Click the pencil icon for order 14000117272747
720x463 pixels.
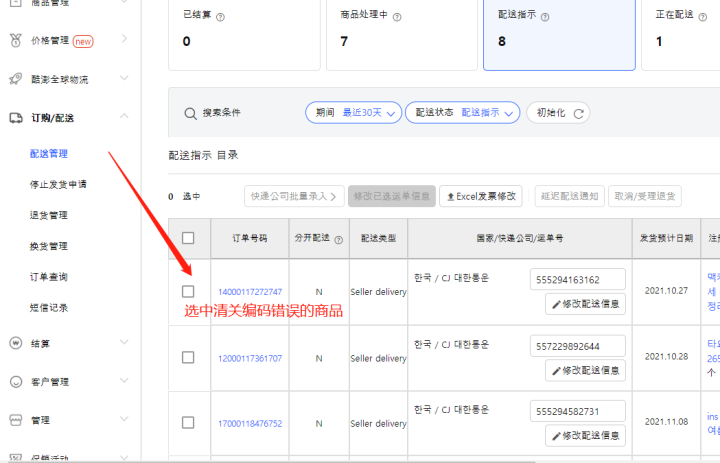click(556, 305)
